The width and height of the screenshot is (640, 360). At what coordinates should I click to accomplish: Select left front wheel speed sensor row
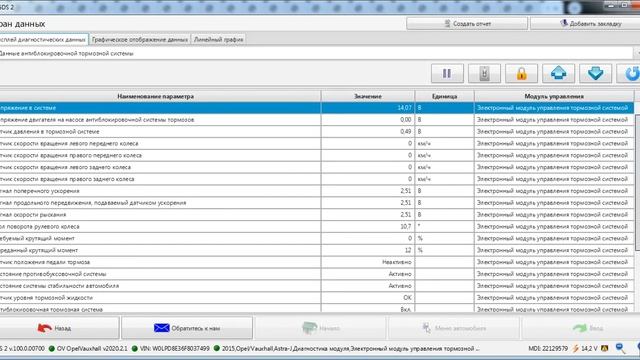(x=317, y=143)
